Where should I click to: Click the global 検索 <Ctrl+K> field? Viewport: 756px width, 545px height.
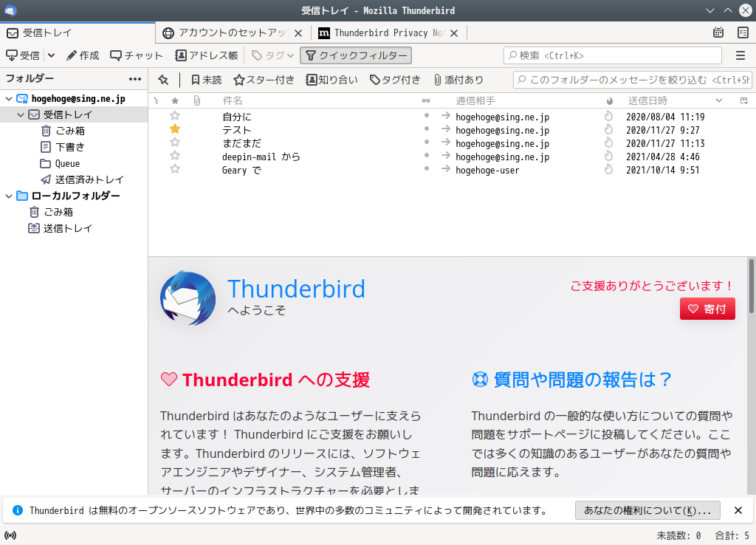pos(612,55)
